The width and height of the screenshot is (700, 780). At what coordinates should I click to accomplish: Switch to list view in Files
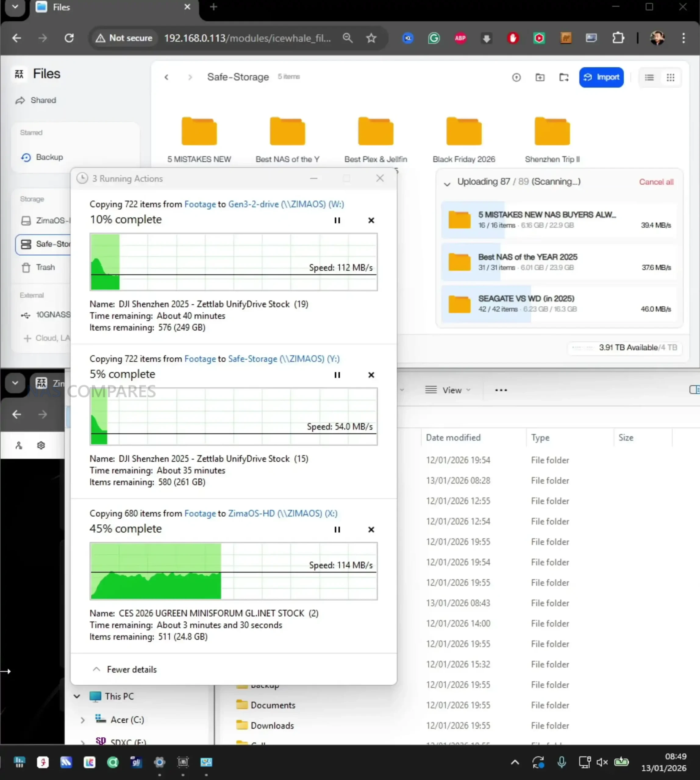(649, 78)
